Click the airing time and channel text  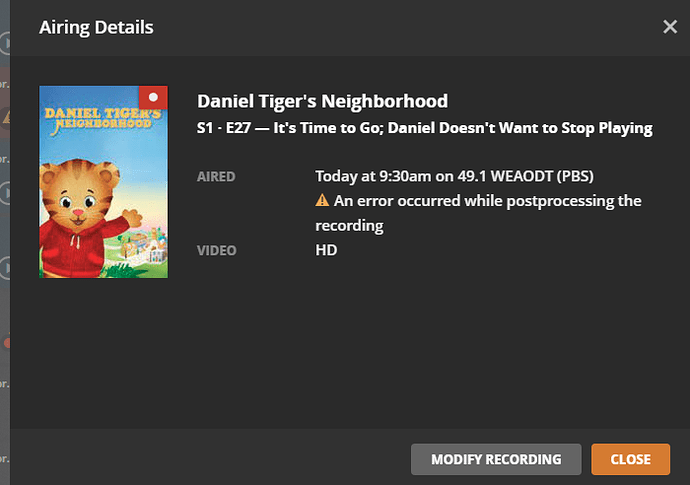[454, 177]
